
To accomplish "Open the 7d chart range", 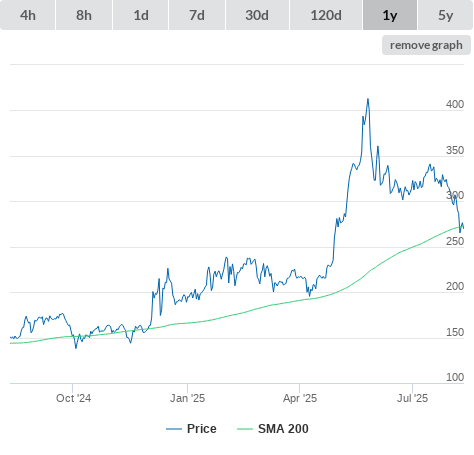I will coord(197,15).
